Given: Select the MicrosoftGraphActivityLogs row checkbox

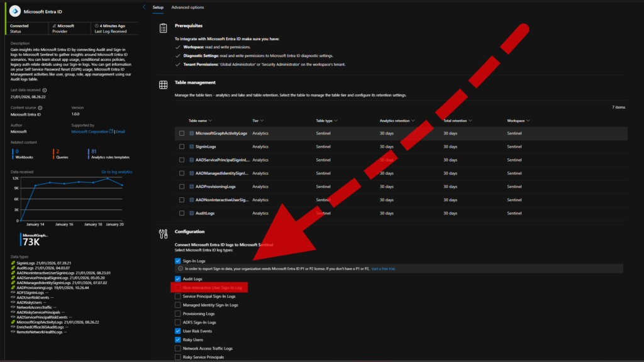Looking at the screenshot, I should click(x=182, y=133).
